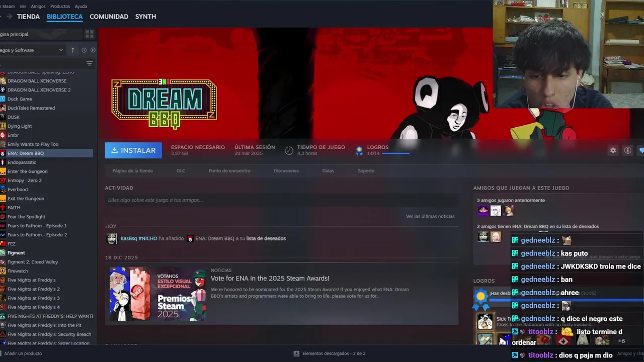Click the Steam Awards 2025 news thumbnail

pos(158,295)
